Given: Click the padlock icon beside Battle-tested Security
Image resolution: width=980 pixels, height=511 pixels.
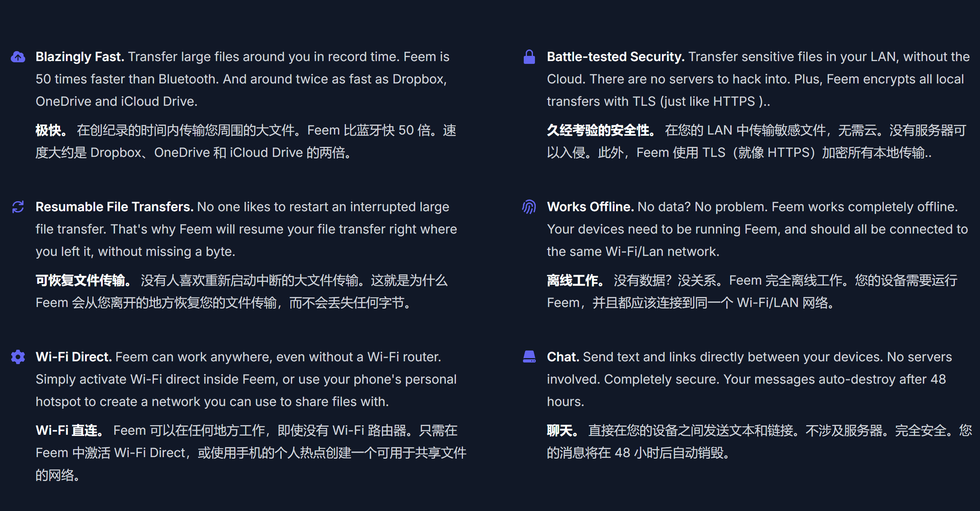Looking at the screenshot, I should [x=529, y=57].
